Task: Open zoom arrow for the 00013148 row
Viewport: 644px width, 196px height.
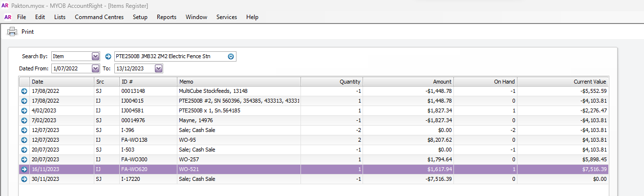Action: pos(24,91)
